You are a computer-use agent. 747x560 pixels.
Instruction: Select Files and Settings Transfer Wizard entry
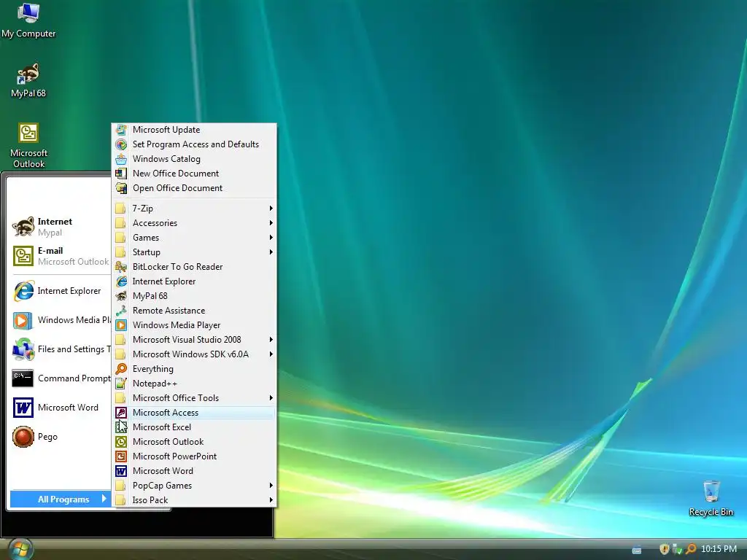60,349
